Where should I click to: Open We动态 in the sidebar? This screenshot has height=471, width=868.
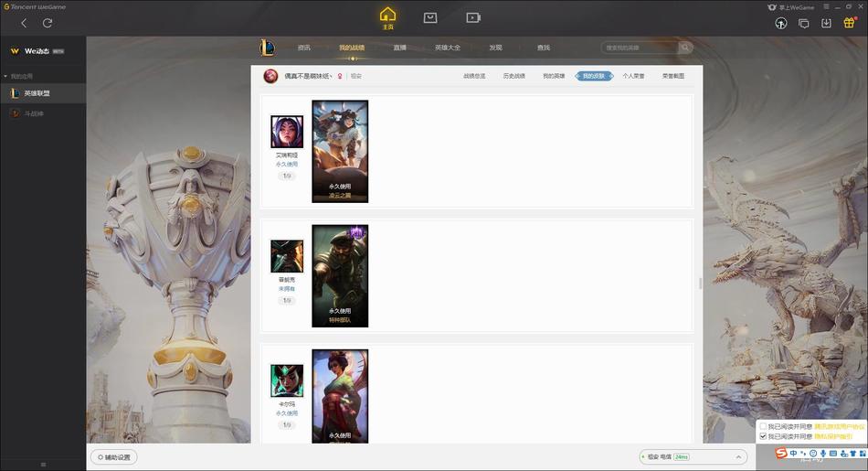[x=37, y=51]
